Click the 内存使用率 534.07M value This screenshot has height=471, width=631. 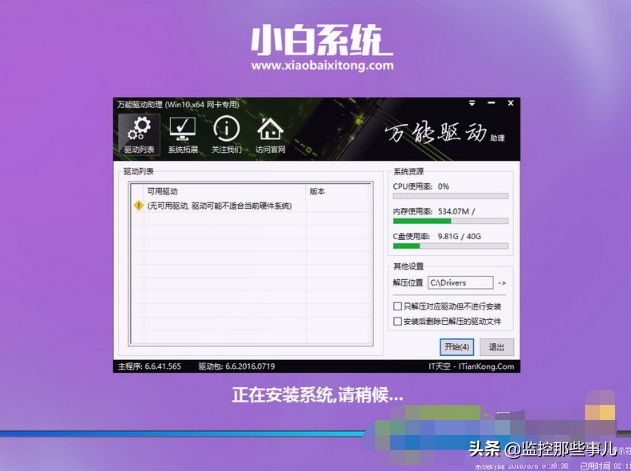pos(454,211)
